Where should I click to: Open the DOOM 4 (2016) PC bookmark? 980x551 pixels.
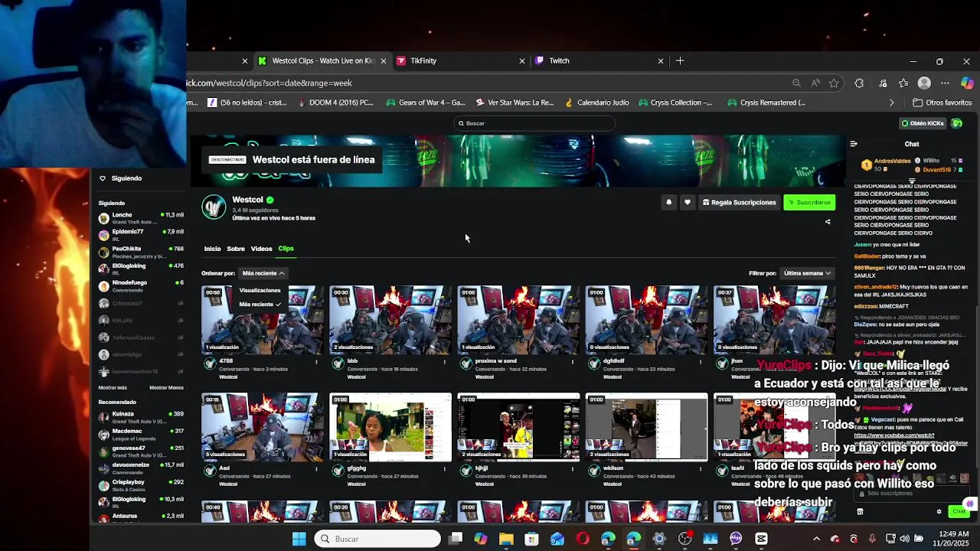[335, 103]
